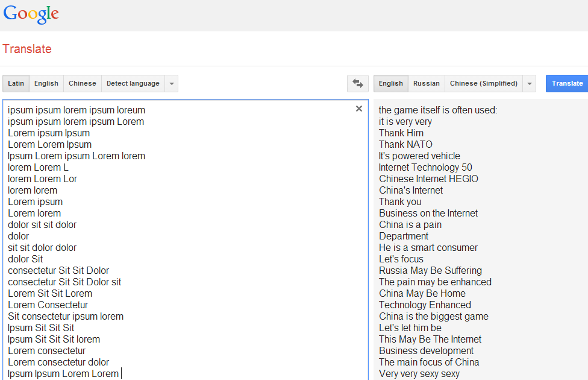Select Latin as source language

[x=16, y=83]
